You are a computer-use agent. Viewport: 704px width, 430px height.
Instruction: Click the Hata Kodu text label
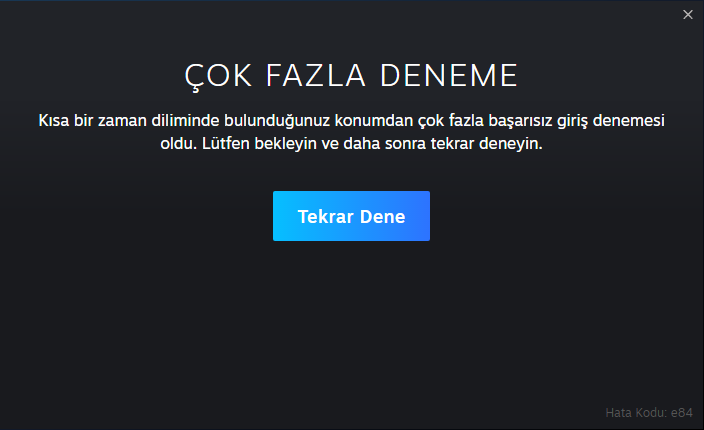coord(636,412)
